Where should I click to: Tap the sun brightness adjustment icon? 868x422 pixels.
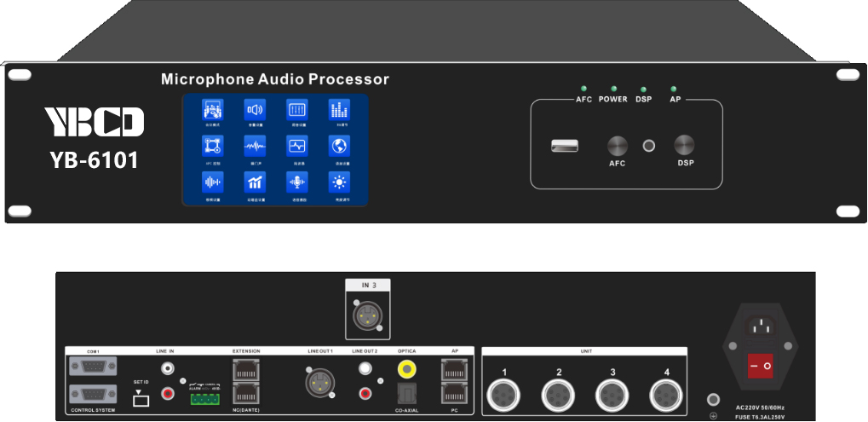[x=339, y=182]
